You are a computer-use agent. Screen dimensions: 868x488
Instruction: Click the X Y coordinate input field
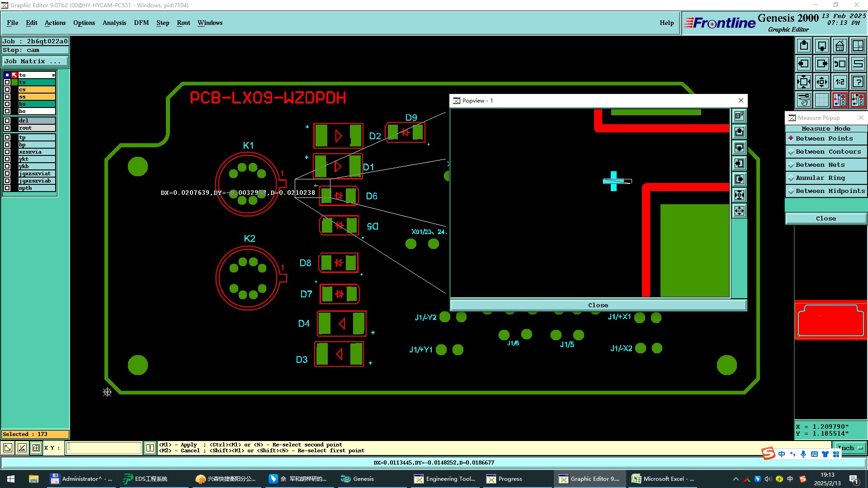click(x=104, y=448)
